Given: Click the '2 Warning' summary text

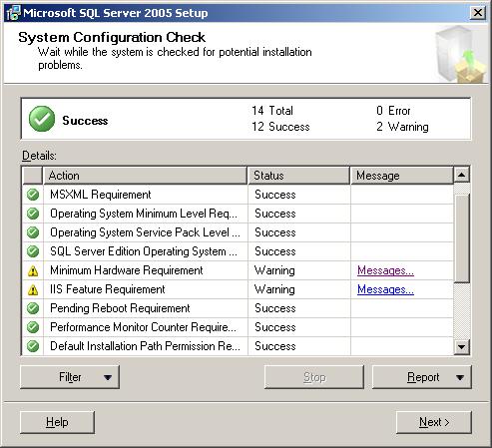Looking at the screenshot, I should tap(402, 127).
